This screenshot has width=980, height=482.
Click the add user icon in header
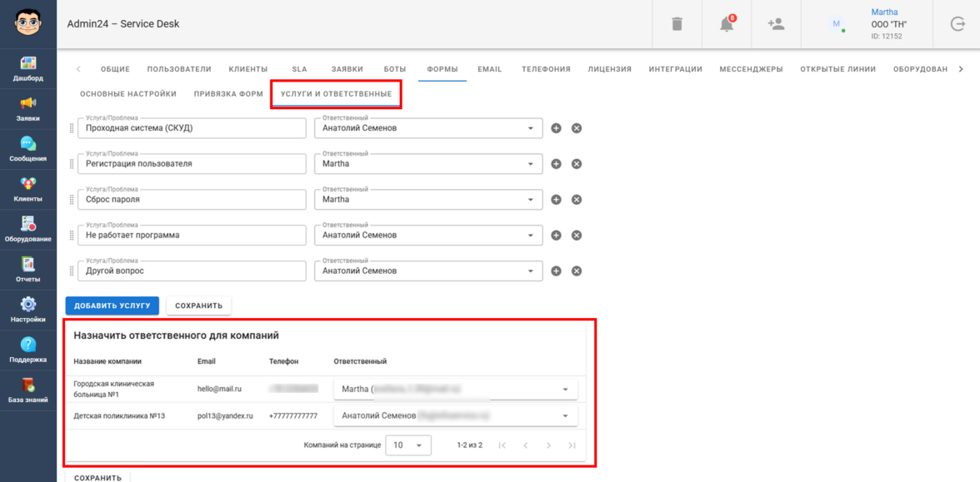[x=776, y=24]
